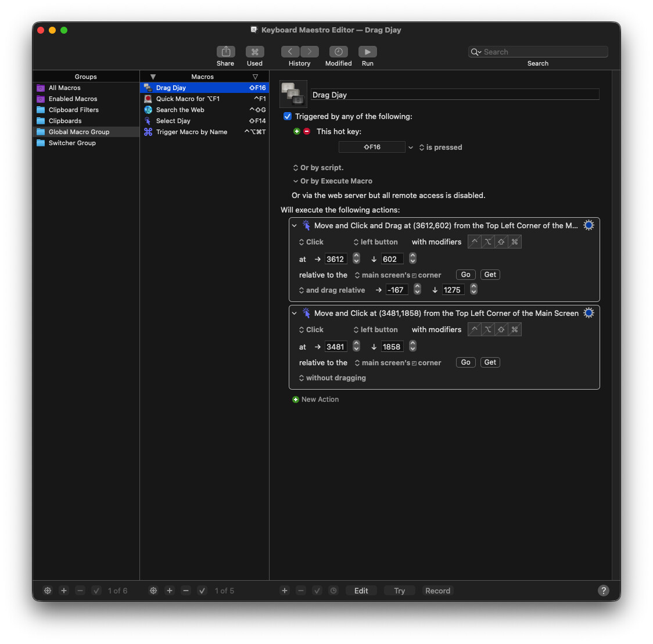The width and height of the screenshot is (653, 644).
Task: Collapse the Move and Click and Drag action
Action: tap(295, 226)
